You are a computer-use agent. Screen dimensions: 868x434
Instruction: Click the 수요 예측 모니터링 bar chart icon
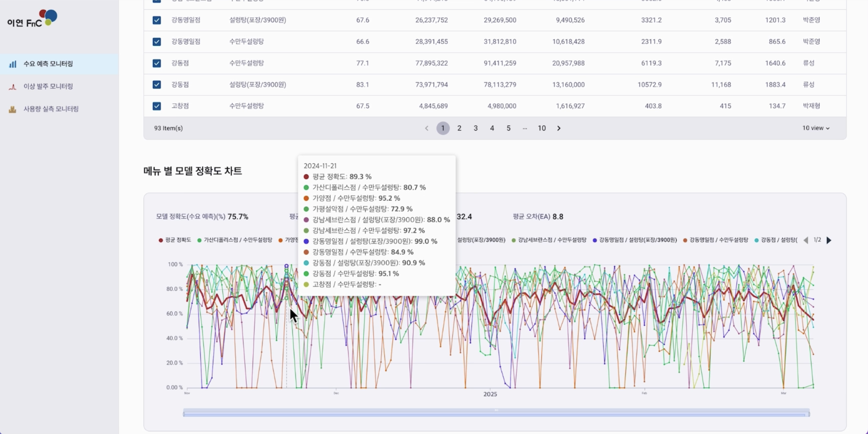click(x=12, y=64)
